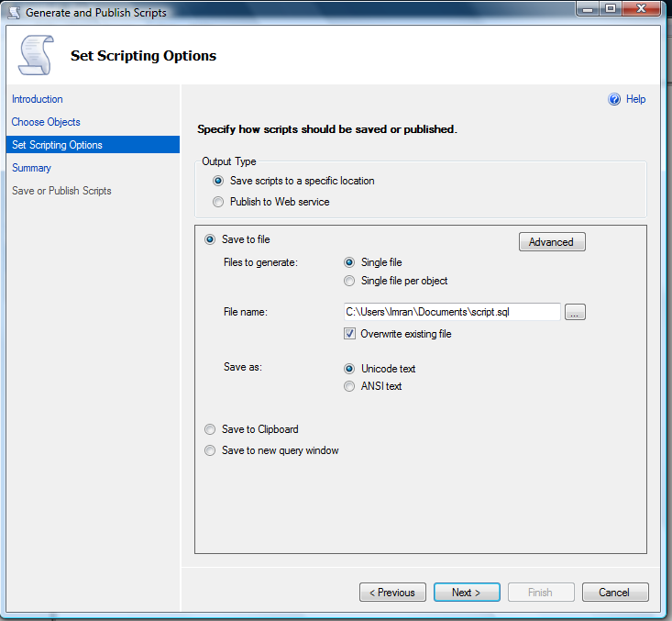Select 'Save scripts to a specific location'

[x=218, y=181]
